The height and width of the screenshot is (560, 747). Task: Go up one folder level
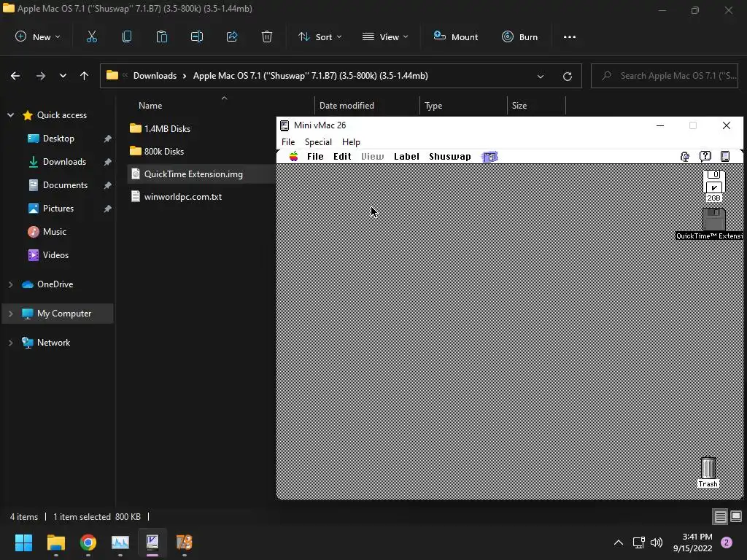click(85, 76)
